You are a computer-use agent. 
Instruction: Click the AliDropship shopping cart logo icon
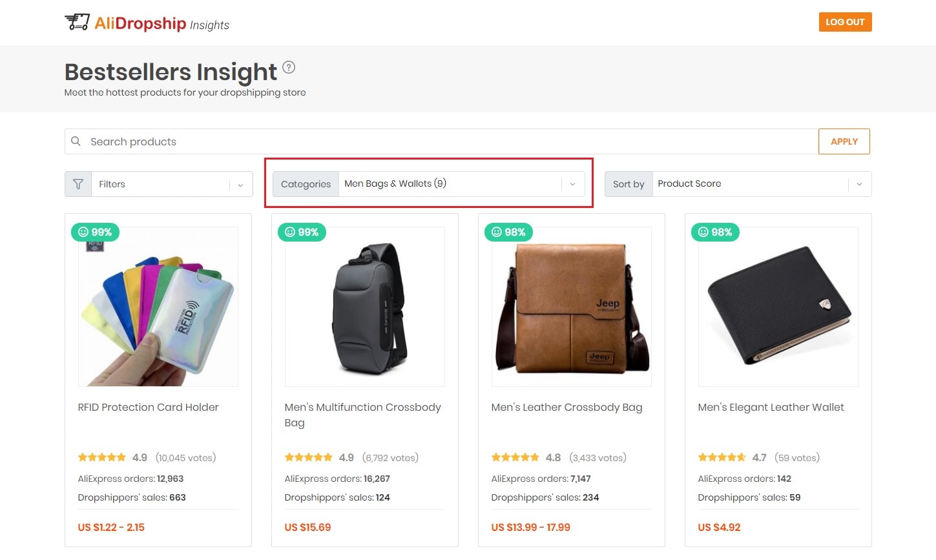pos(77,22)
